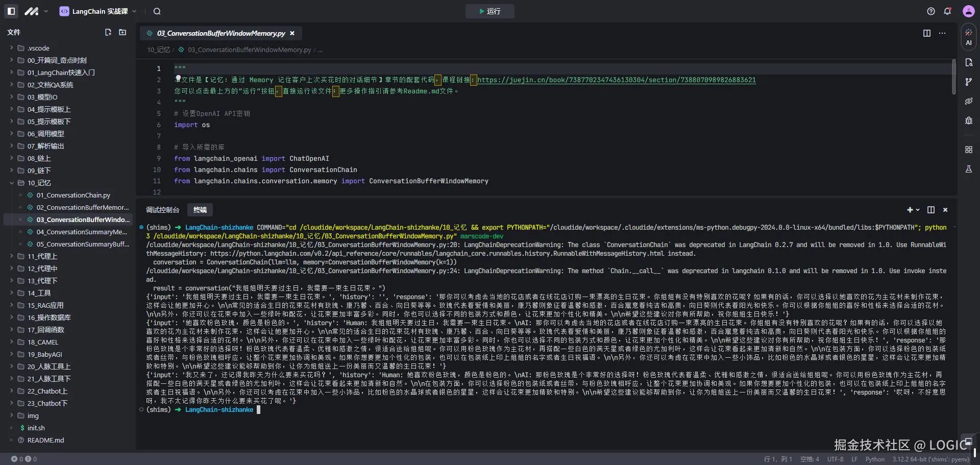Viewport: 980px width, 465px height.
Task: Split the editor using the split icon
Action: [x=927, y=33]
